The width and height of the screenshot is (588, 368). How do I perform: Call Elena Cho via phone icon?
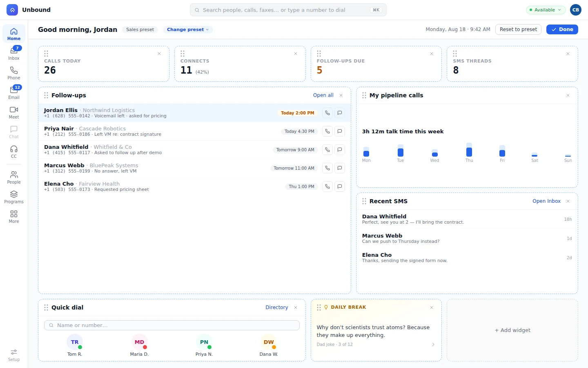coord(327,186)
